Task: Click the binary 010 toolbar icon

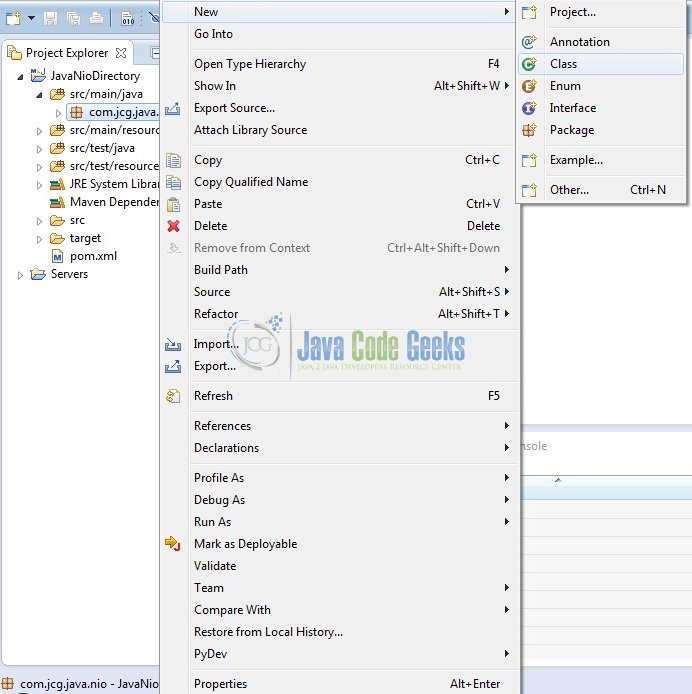Action: tap(128, 18)
